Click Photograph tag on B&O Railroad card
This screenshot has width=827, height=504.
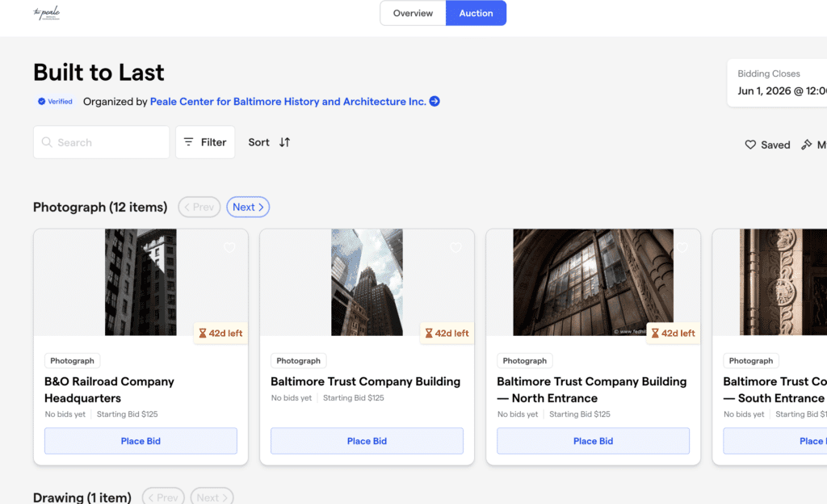click(x=72, y=360)
